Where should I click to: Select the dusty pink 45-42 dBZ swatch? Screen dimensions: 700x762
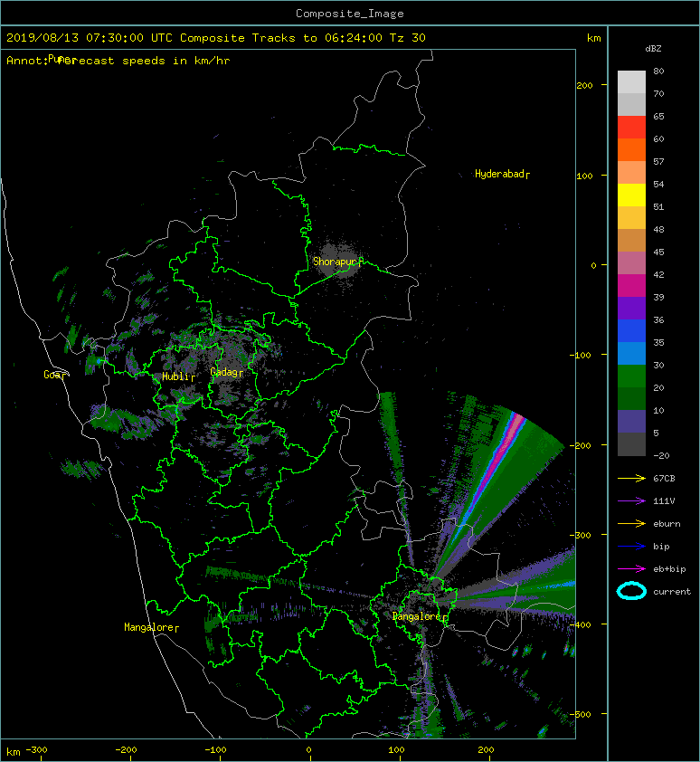point(631,263)
